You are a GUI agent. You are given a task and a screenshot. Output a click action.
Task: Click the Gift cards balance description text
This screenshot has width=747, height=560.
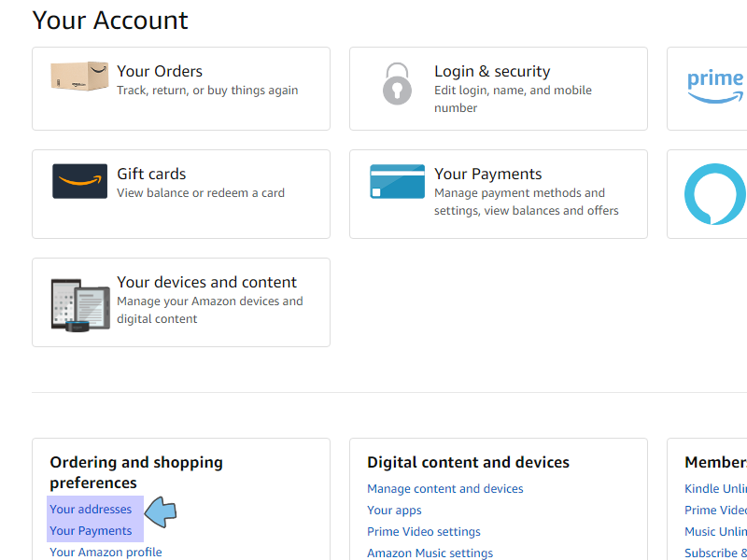click(201, 193)
